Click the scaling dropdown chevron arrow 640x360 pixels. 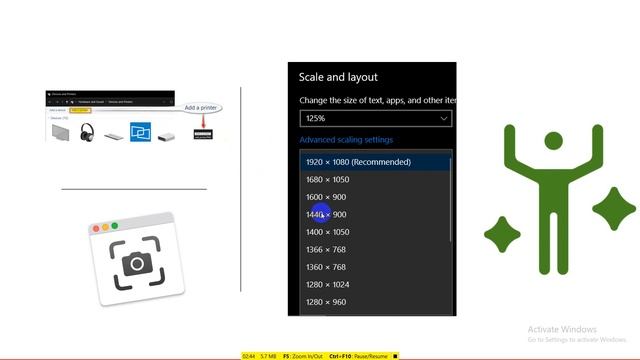point(444,119)
